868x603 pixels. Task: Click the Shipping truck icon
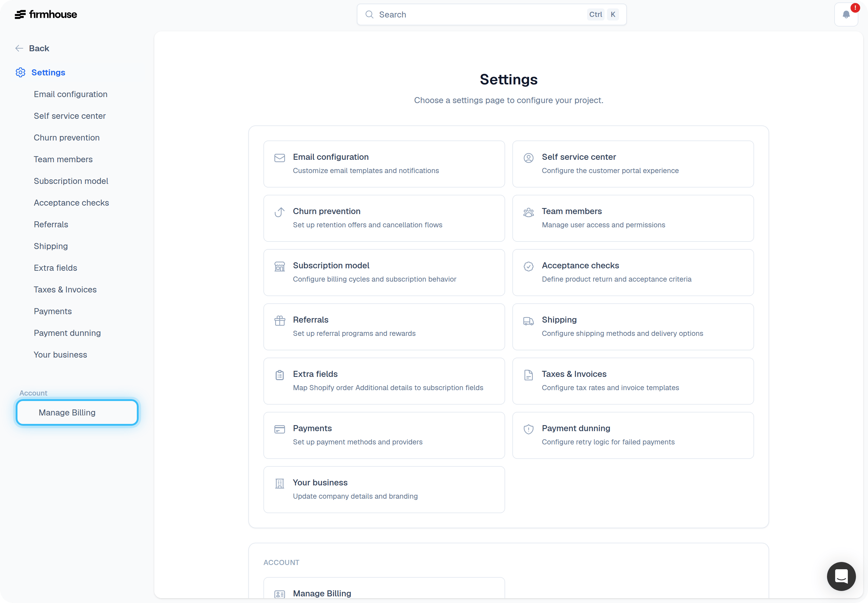click(528, 321)
